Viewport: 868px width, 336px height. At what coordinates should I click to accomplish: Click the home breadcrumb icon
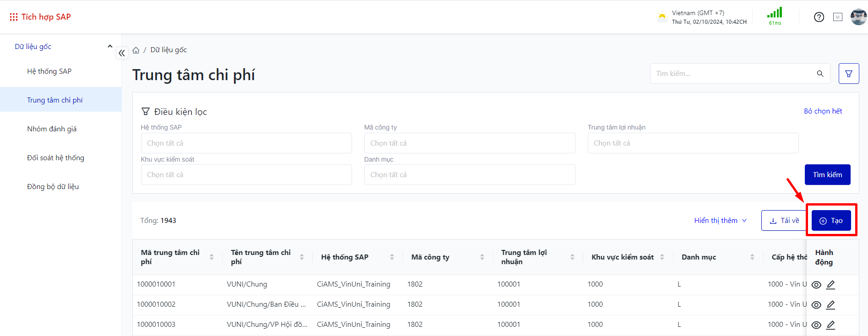[136, 50]
